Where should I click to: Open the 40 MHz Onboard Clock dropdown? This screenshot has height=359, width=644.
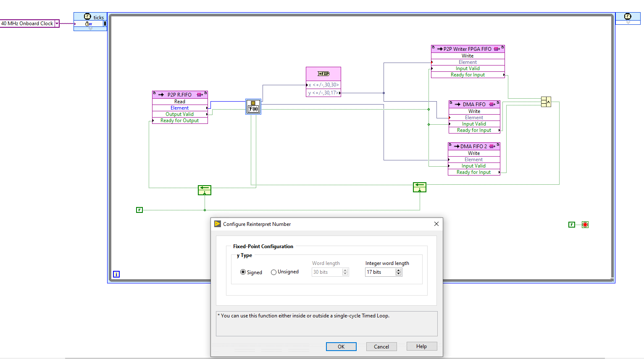[x=58, y=24]
